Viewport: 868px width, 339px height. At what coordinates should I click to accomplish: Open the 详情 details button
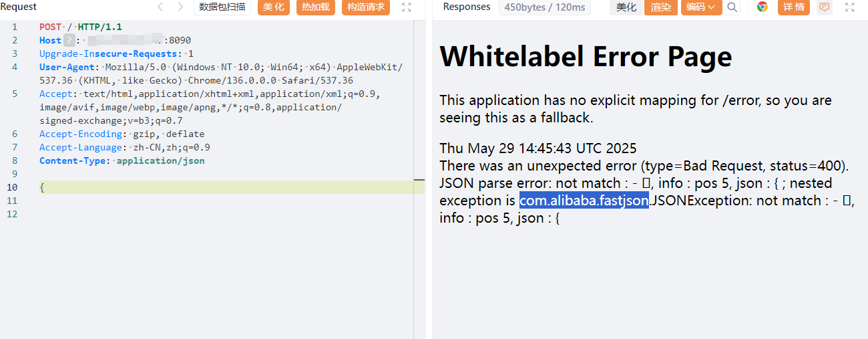794,7
